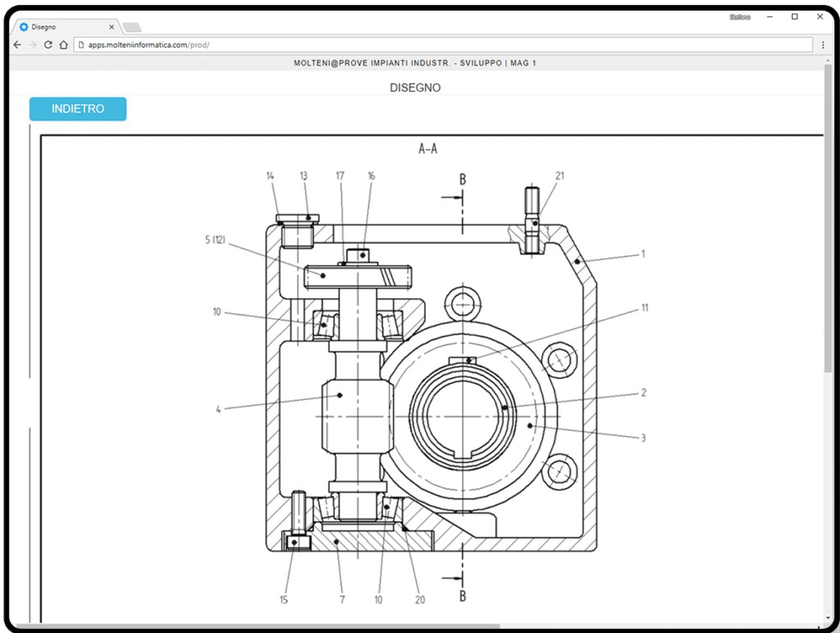Open the Stefano profile button
The image size is (840, 633).
[739, 17]
